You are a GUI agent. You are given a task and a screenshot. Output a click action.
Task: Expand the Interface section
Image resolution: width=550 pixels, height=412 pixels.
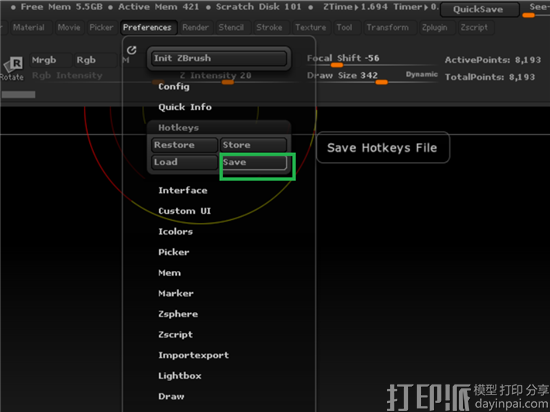click(x=183, y=190)
